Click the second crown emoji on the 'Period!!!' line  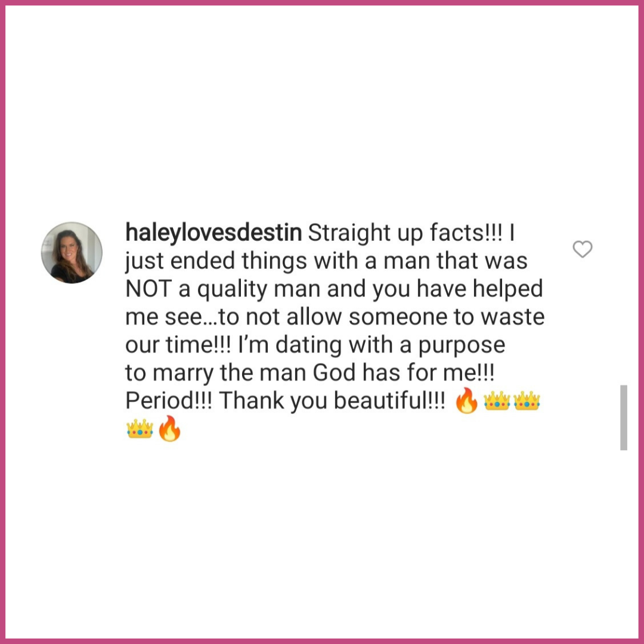527,401
